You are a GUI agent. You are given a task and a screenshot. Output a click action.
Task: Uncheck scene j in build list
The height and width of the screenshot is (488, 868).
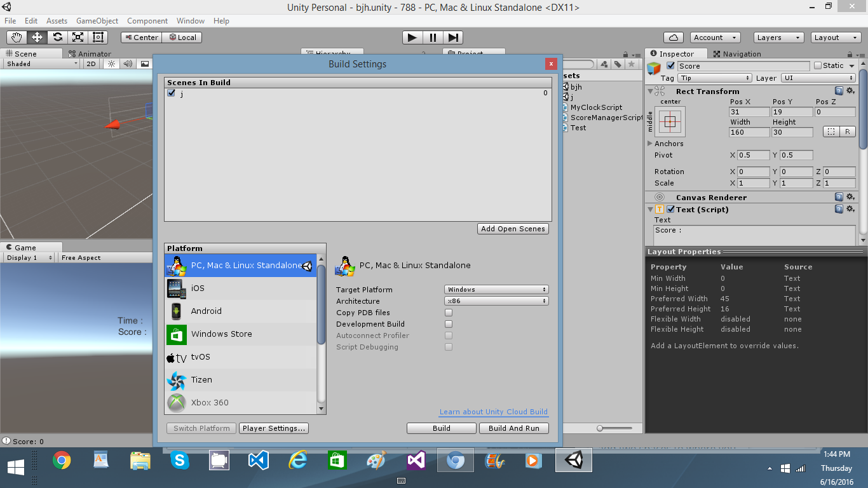pos(171,93)
